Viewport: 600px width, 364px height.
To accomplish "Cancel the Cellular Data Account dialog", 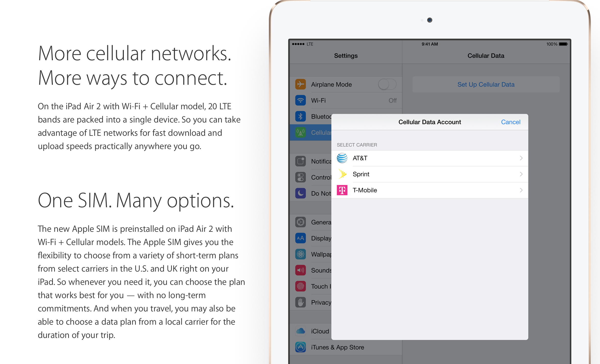I will pos(510,122).
